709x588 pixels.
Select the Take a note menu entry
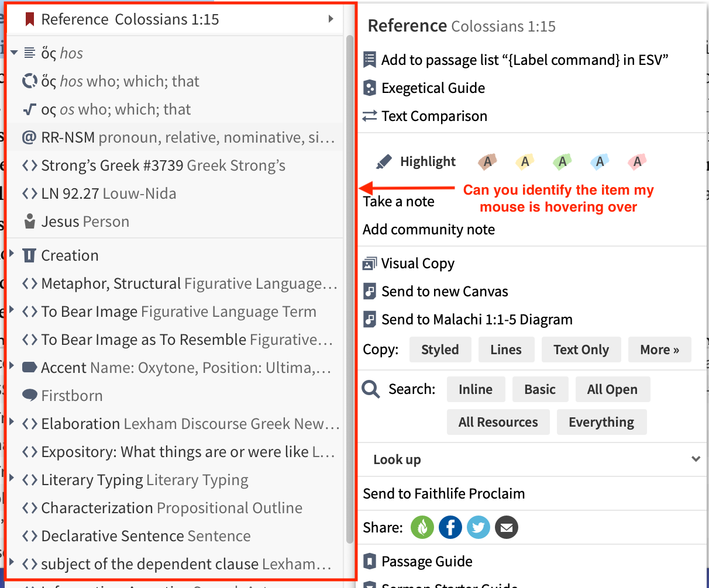click(398, 202)
